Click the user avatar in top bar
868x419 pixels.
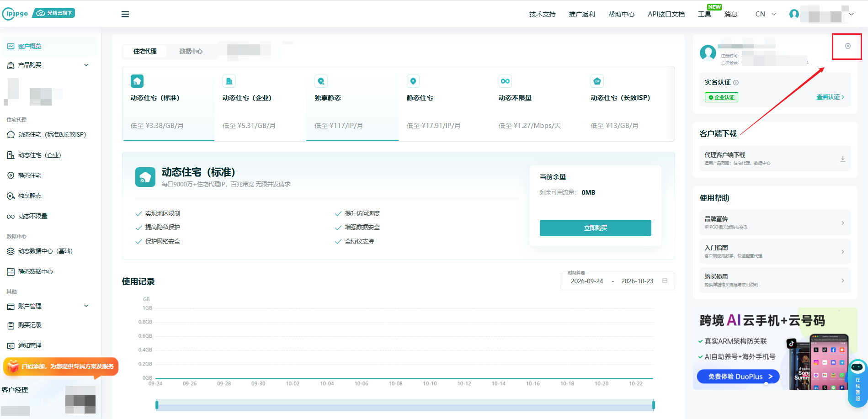tap(794, 14)
